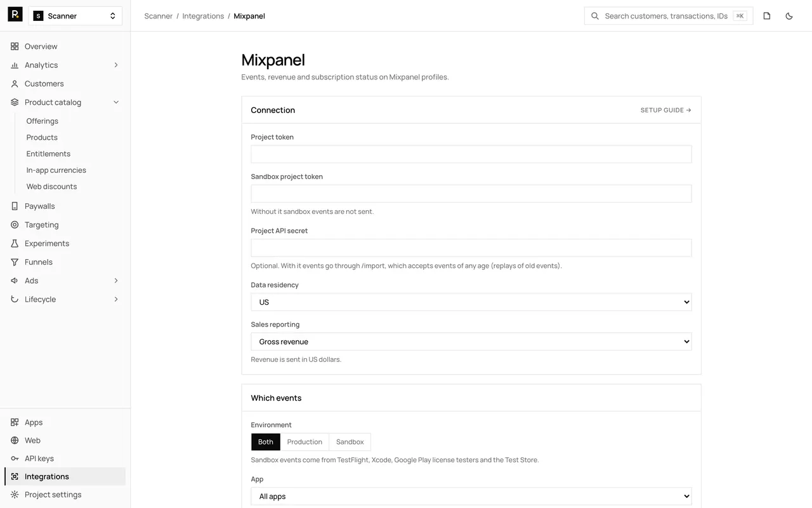This screenshot has width=812, height=508.
Task: Open the Overview grid icon
Action: tap(15, 46)
